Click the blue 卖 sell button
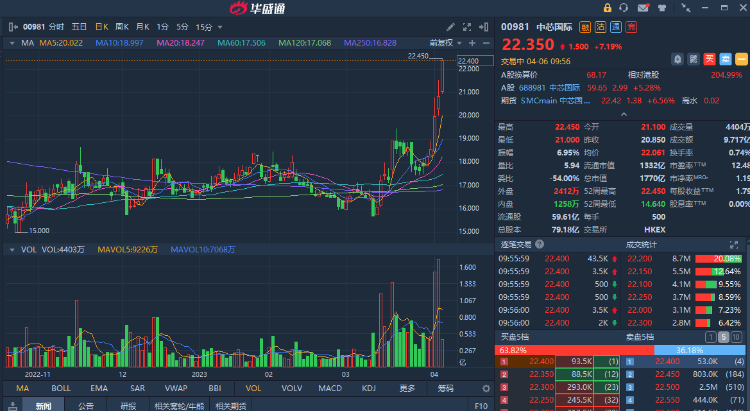 725,59
